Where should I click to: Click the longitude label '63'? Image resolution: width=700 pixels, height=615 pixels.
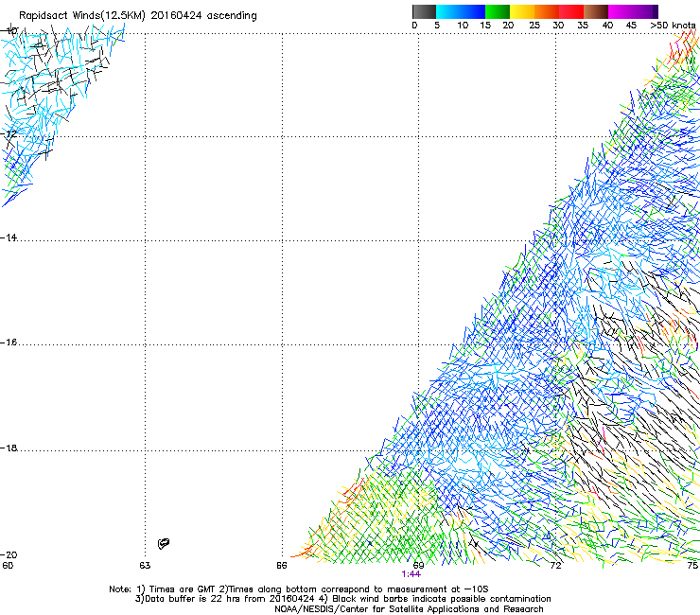click(x=145, y=566)
